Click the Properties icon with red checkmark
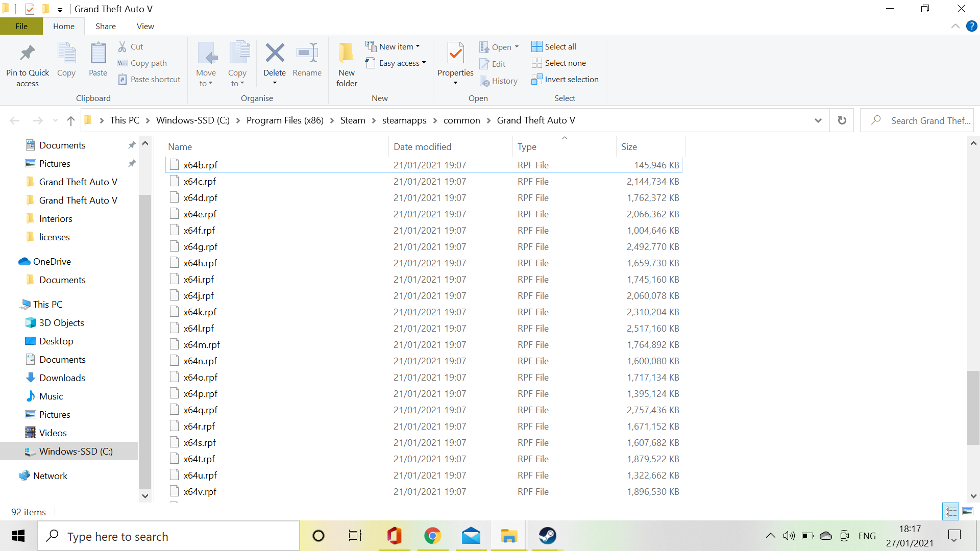Screen dimensions: 980x551 pos(455,53)
